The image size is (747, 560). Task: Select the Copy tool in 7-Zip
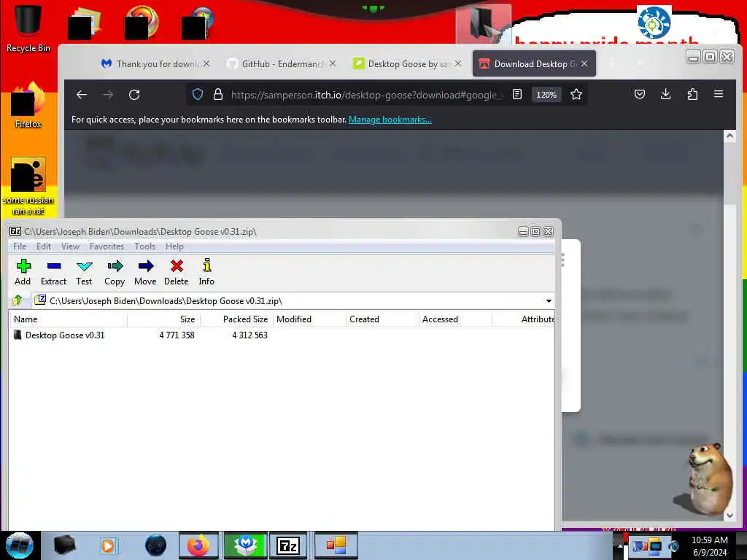[x=115, y=273]
